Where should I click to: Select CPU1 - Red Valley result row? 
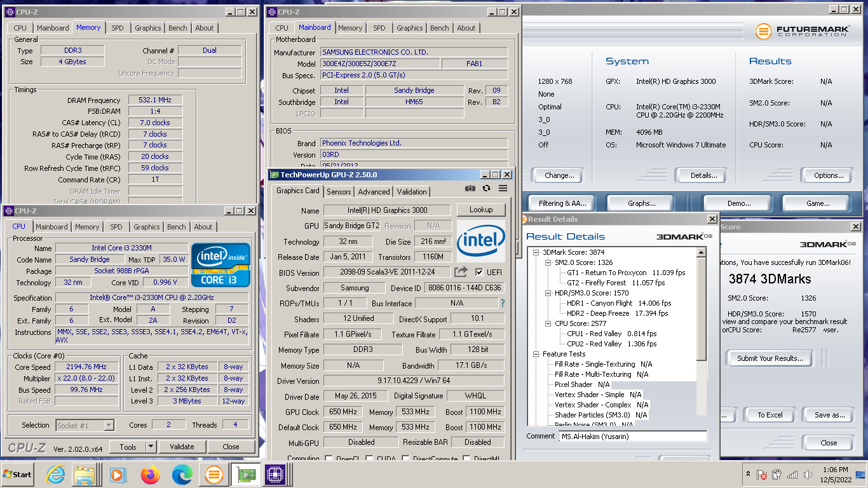tap(612, 334)
